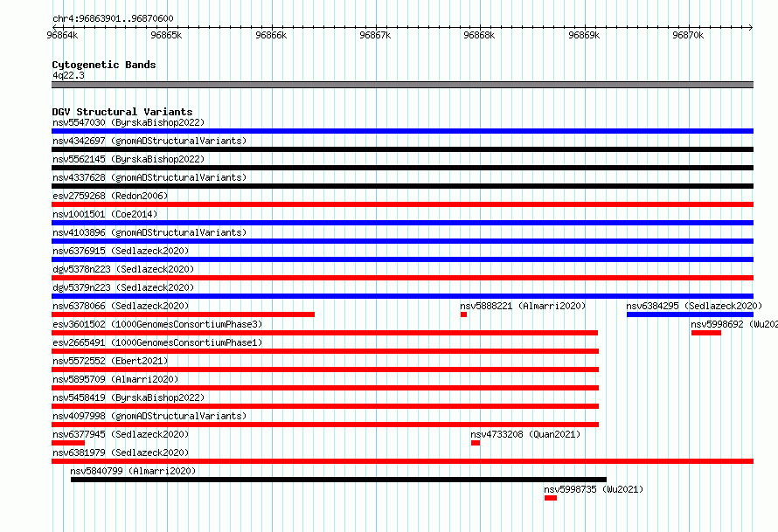Select nsv4103896 (gnomADStructuralVariants) label

(149, 232)
